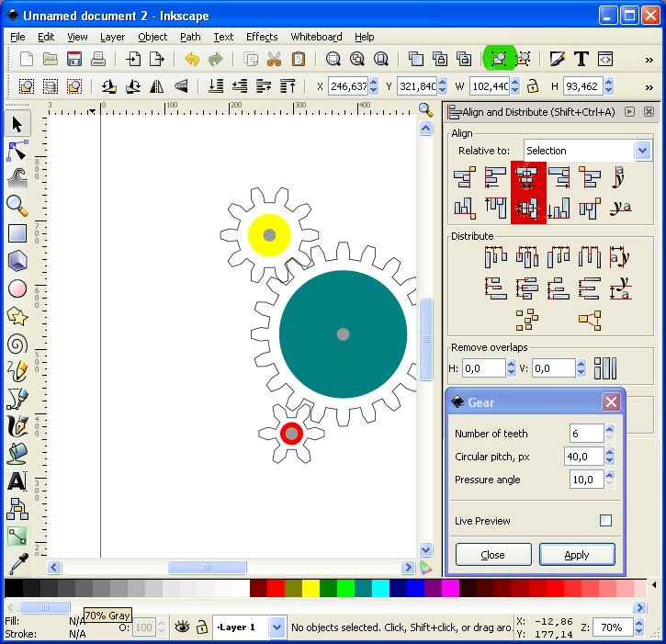Pick the Spiral drawing tool

pyautogui.click(x=17, y=344)
